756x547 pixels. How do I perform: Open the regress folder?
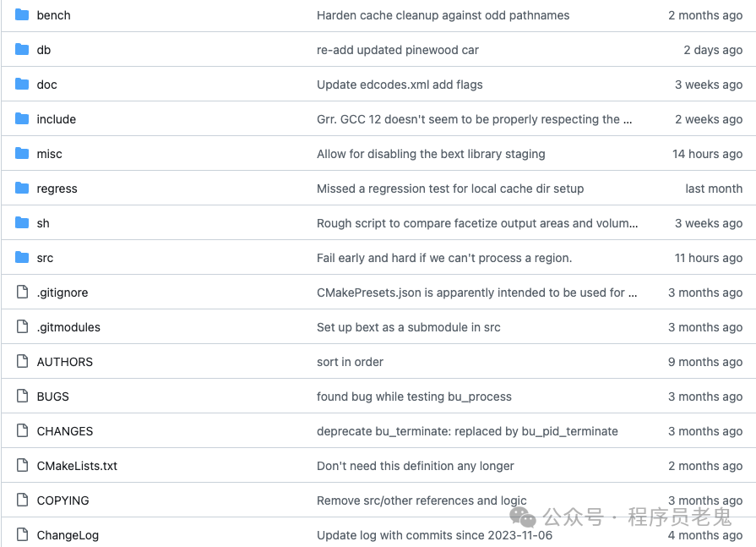coord(57,189)
